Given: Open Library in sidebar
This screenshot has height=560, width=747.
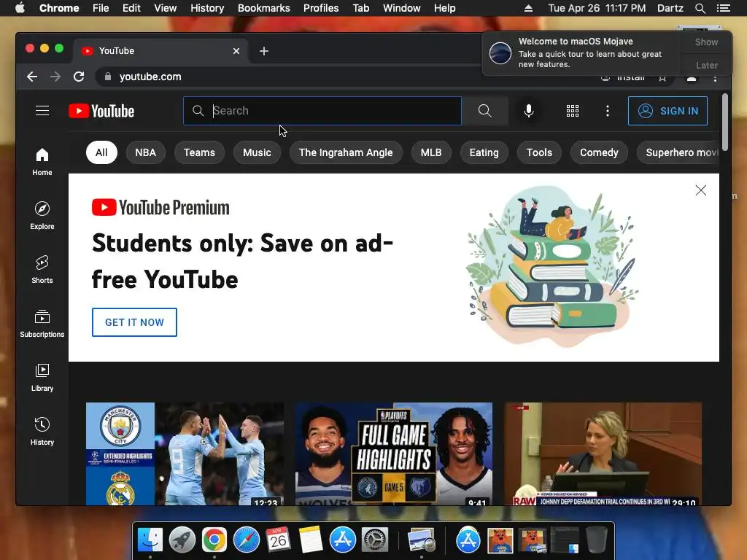Looking at the screenshot, I should tap(42, 378).
